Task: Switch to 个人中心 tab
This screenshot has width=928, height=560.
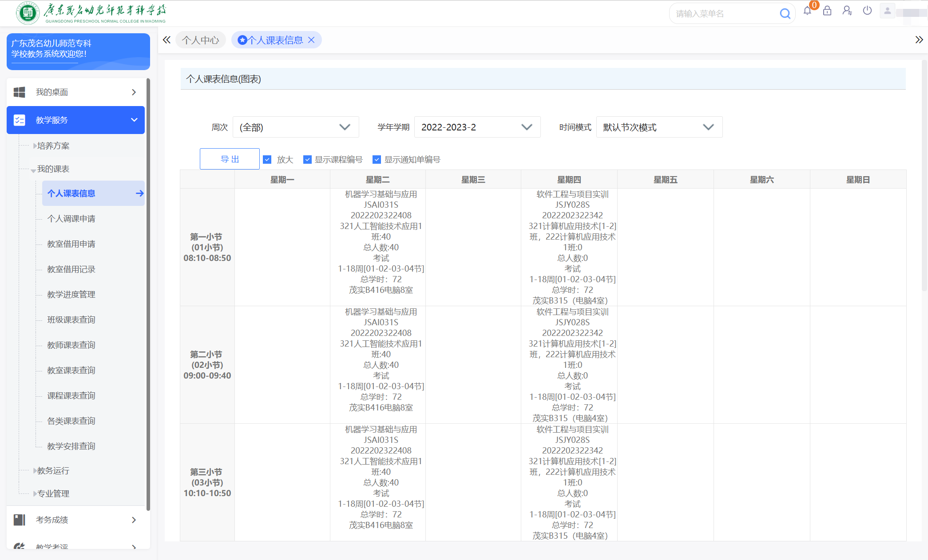Action: coord(200,40)
